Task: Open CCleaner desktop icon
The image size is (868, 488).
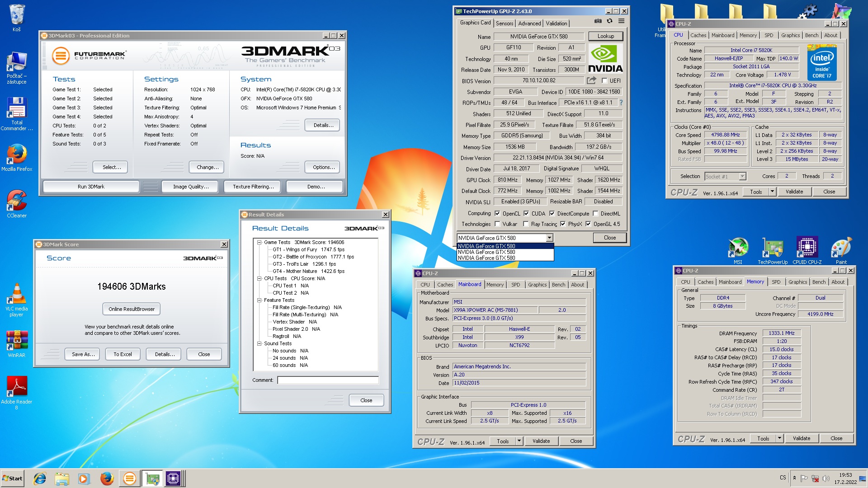Action: point(17,204)
